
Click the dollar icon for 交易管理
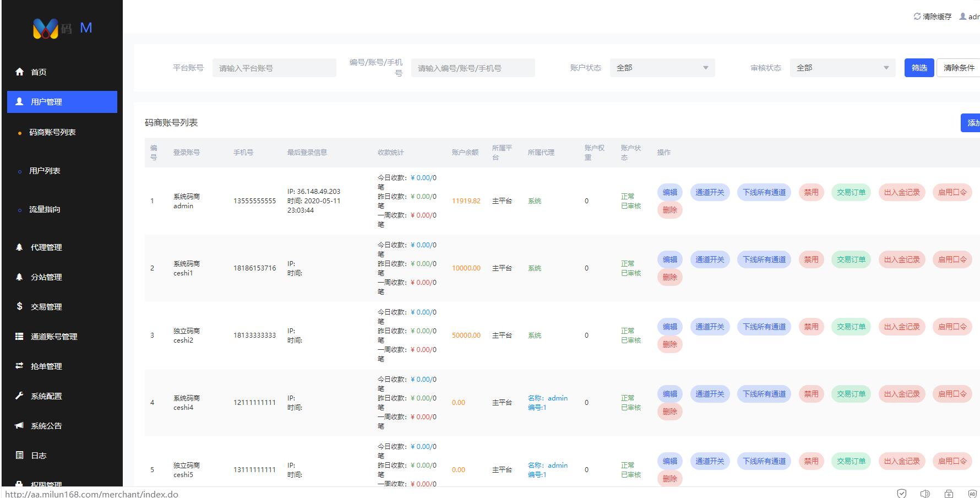pos(20,306)
